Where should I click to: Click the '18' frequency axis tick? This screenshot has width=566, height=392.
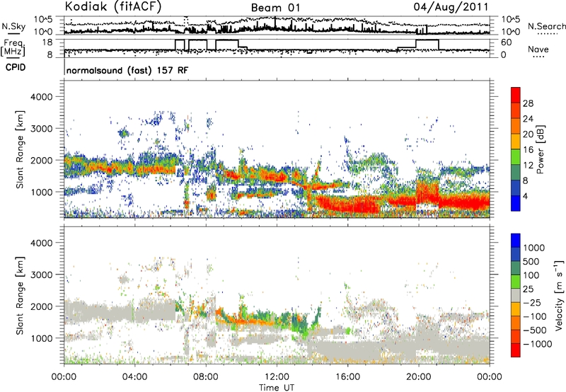click(x=47, y=42)
